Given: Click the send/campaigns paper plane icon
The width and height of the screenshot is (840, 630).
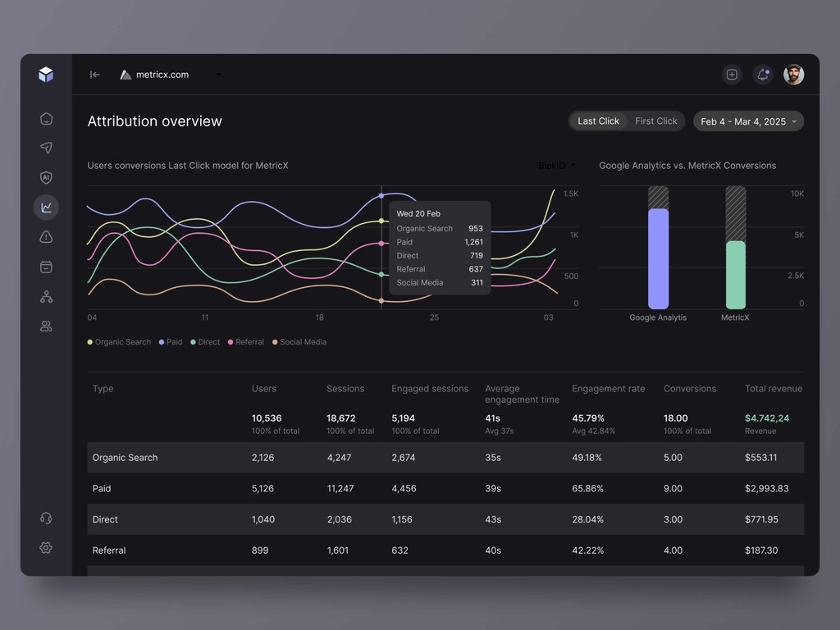Looking at the screenshot, I should (46, 148).
